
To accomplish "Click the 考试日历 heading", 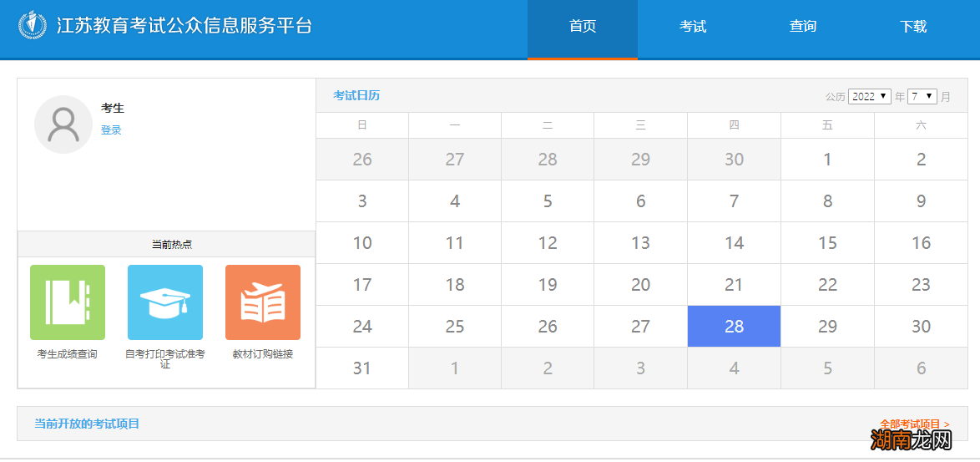I will (x=356, y=95).
